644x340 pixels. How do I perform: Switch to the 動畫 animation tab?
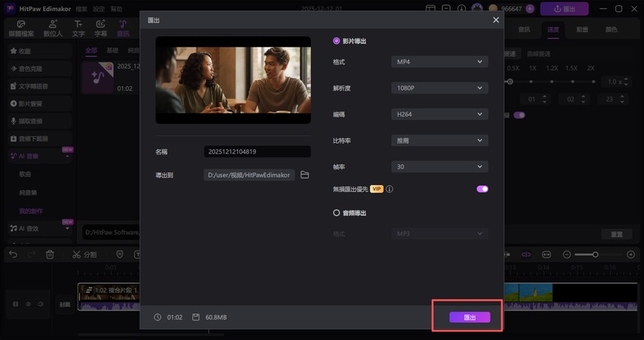(582, 29)
